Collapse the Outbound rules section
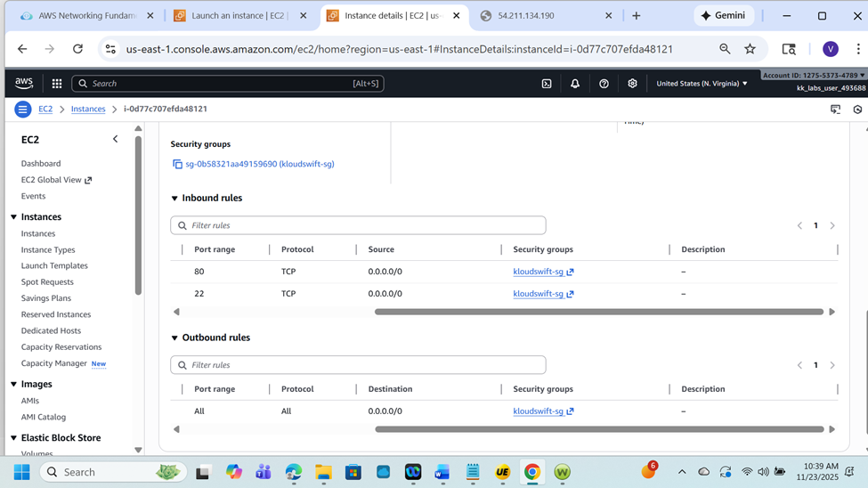Viewport: 868px width, 488px height. 174,338
